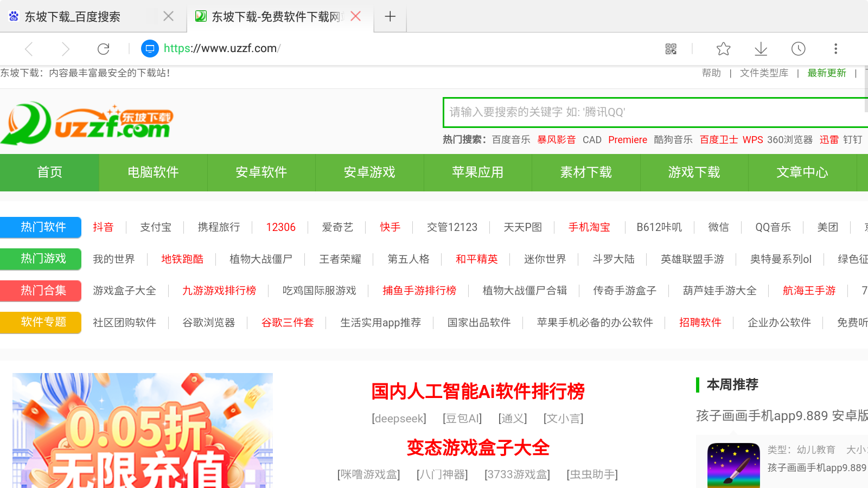Click the 帮助 link at top

coord(711,73)
